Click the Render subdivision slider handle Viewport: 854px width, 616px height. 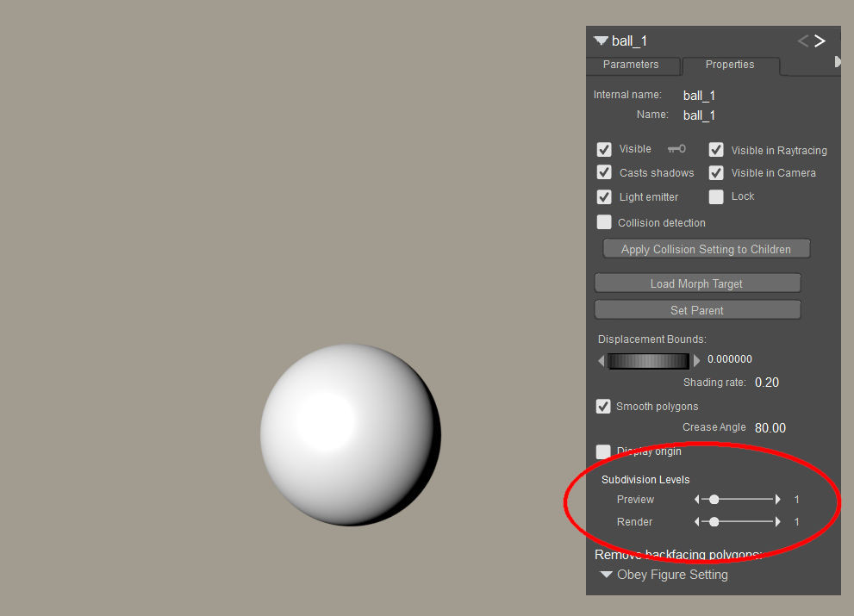click(714, 522)
